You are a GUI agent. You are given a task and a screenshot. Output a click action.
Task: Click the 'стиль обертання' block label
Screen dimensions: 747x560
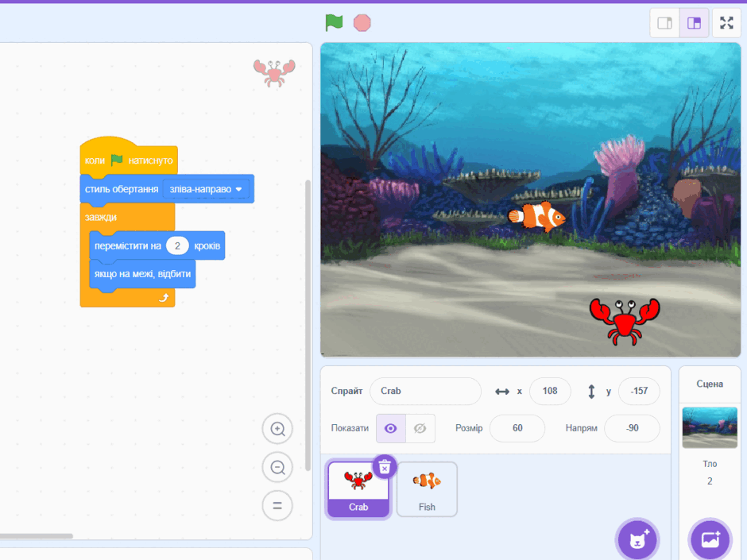pyautogui.click(x=122, y=189)
